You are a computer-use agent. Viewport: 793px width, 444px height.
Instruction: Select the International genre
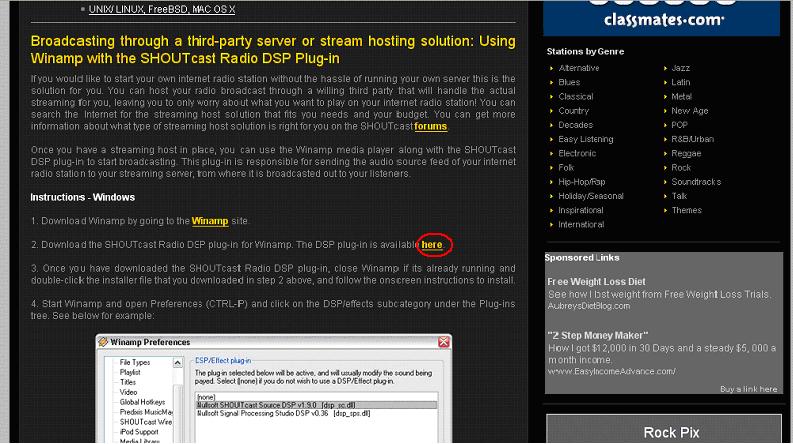tap(581, 224)
